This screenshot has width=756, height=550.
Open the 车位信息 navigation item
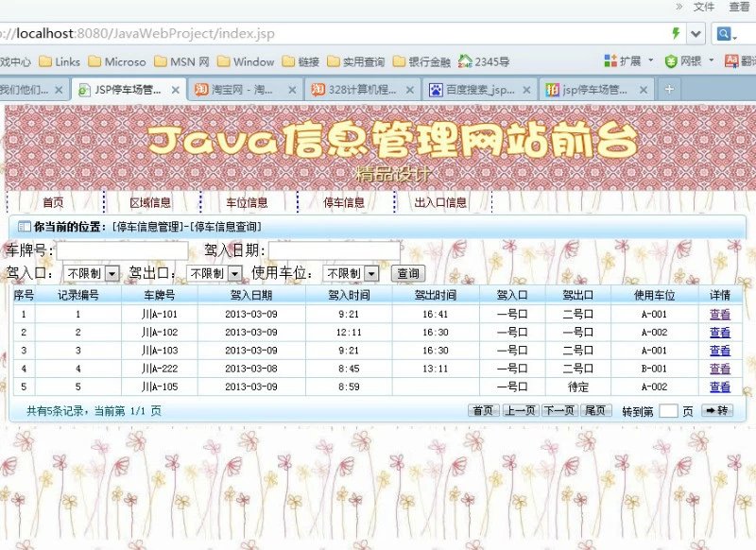coord(247,202)
